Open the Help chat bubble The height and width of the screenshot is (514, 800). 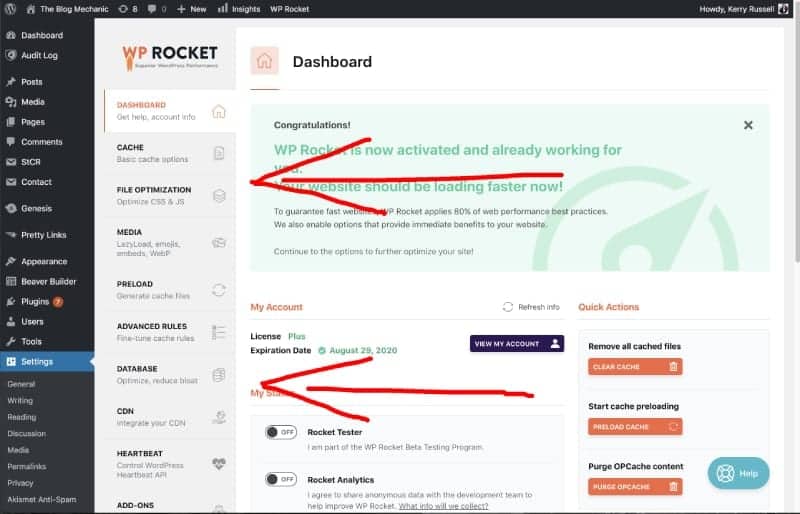[x=738, y=473]
